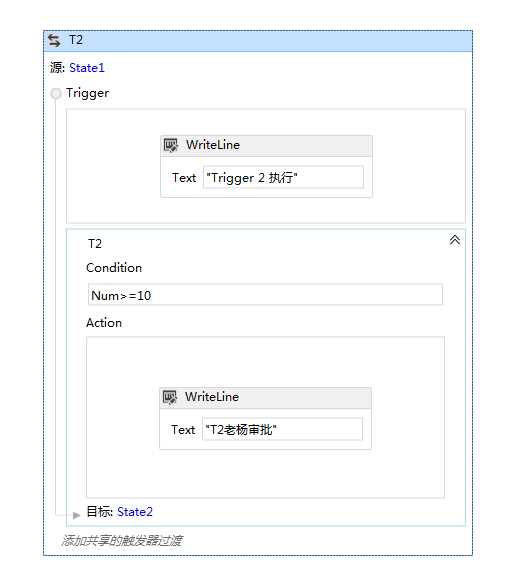Image resolution: width=505 pixels, height=579 pixels.
Task: Click the circle marker next to Trigger
Action: pos(56,93)
